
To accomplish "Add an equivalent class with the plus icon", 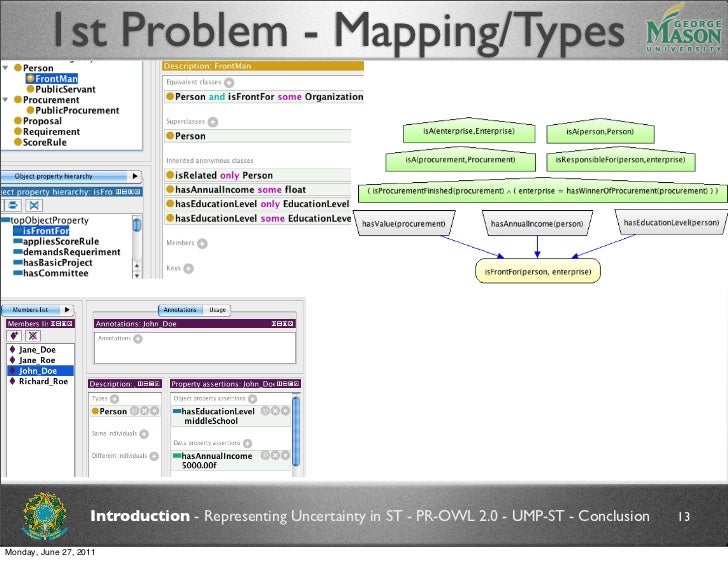I will click(229, 83).
